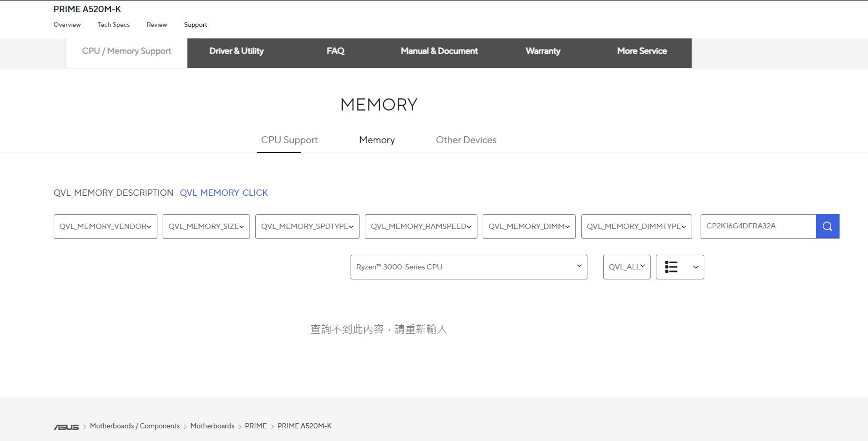868x441 pixels.
Task: Click the Motherboards breadcrumb link
Action: coord(212,426)
